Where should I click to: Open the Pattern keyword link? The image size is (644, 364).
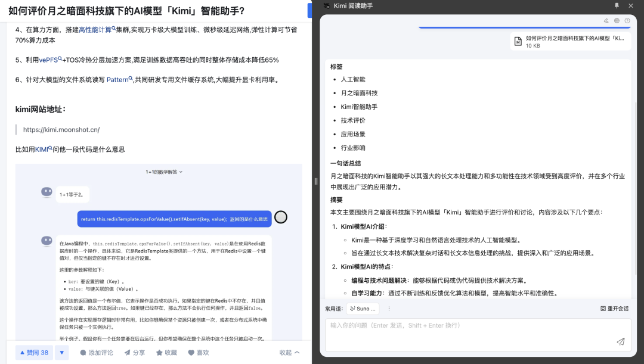(119, 80)
